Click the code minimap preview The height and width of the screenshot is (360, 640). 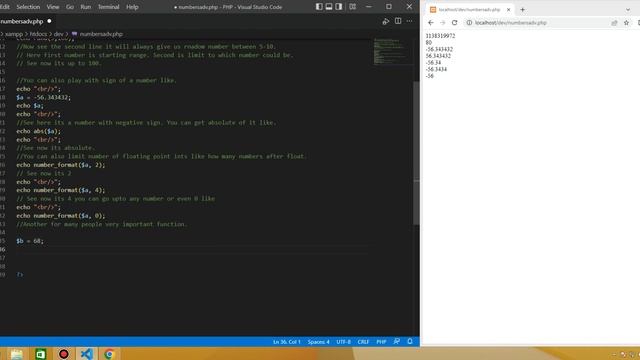393,51
